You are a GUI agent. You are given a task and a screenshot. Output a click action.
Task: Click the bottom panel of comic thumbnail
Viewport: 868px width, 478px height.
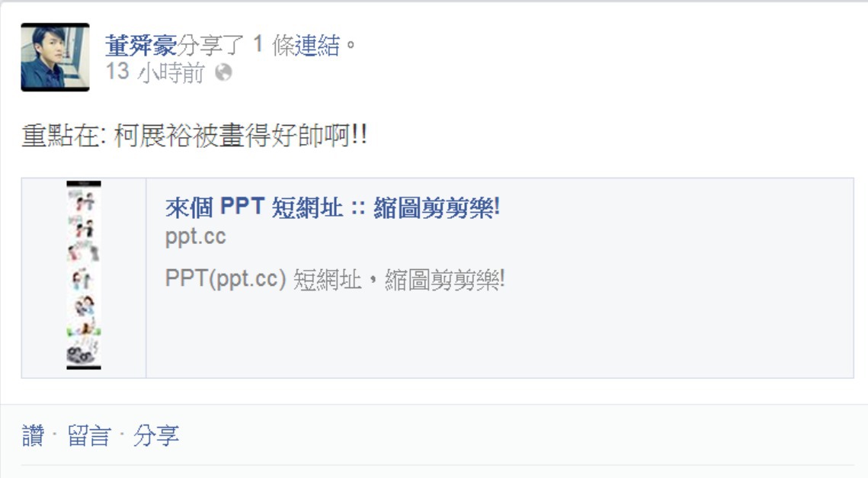[x=84, y=352]
